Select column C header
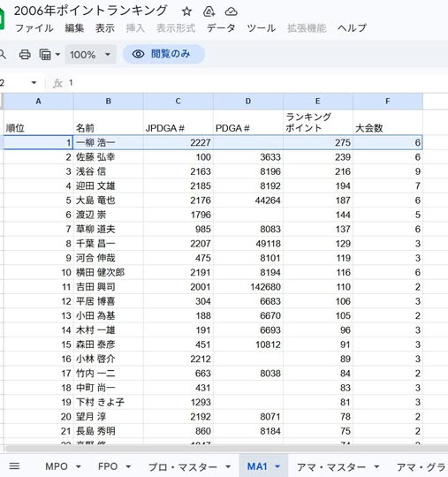 [x=178, y=101]
